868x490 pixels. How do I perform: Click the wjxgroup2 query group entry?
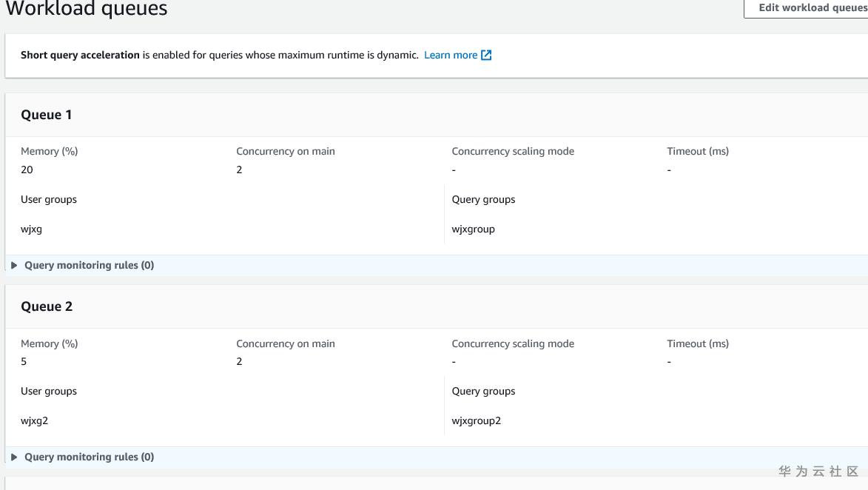pyautogui.click(x=476, y=420)
